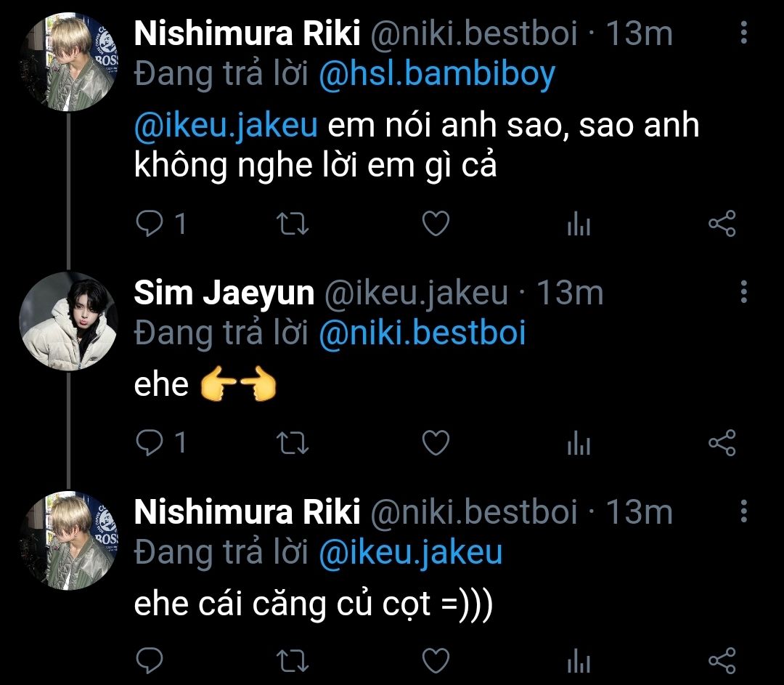Reply to Sim Jaeyun's "ehe" tweet

click(x=150, y=442)
